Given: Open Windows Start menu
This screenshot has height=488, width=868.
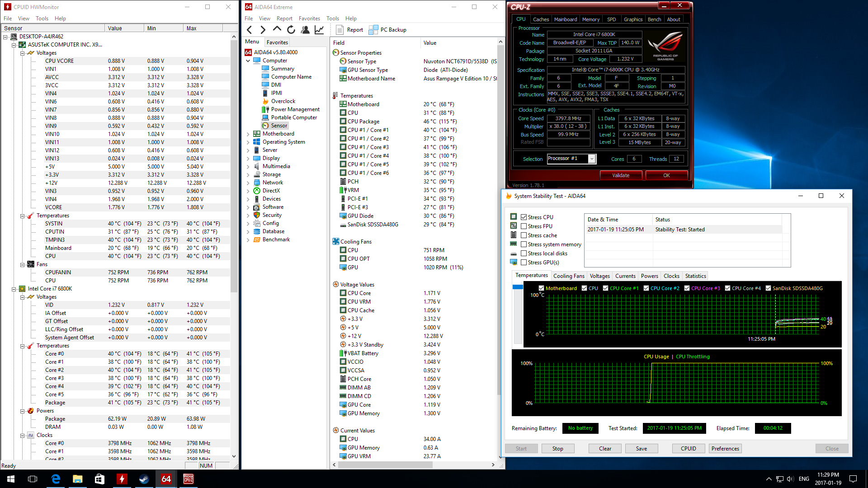Looking at the screenshot, I should pos(11,479).
